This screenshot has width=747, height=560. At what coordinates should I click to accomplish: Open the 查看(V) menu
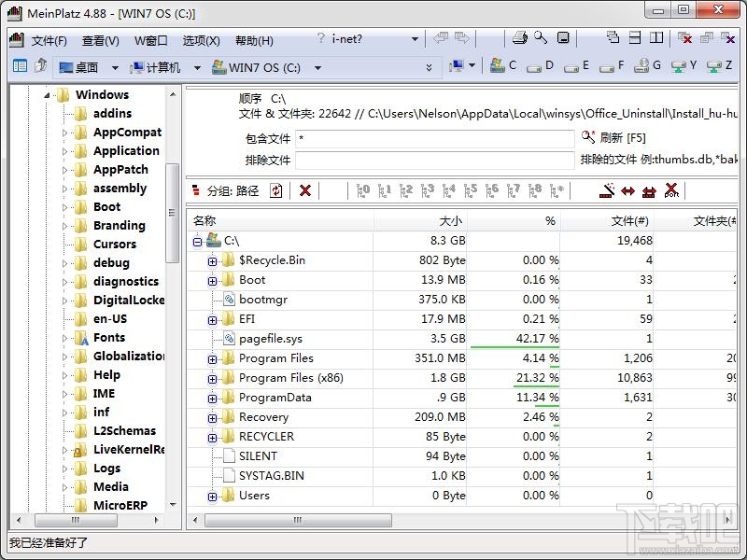pyautogui.click(x=100, y=40)
